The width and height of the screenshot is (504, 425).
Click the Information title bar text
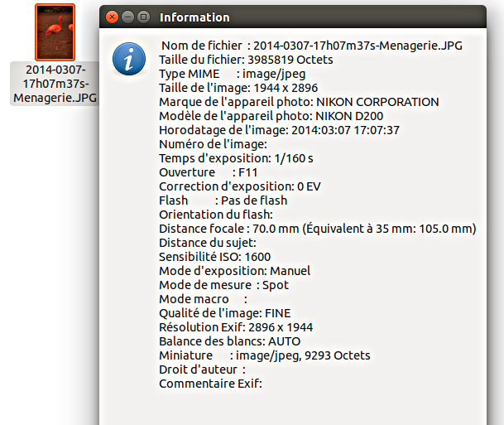point(194,17)
